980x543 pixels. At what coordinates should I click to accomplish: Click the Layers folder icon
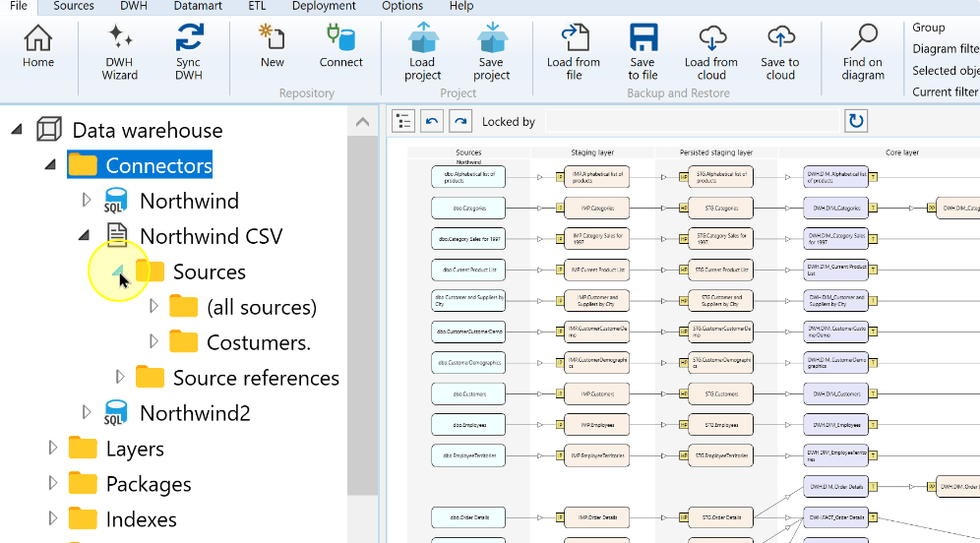pyautogui.click(x=83, y=448)
